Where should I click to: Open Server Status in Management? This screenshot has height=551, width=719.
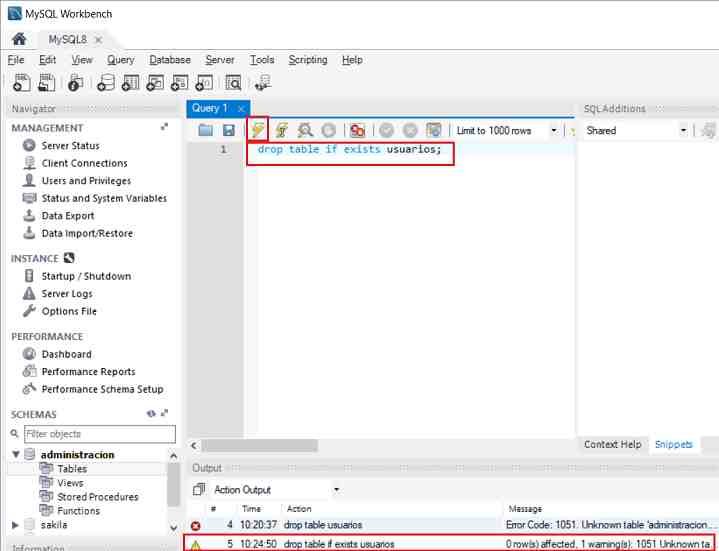click(70, 146)
